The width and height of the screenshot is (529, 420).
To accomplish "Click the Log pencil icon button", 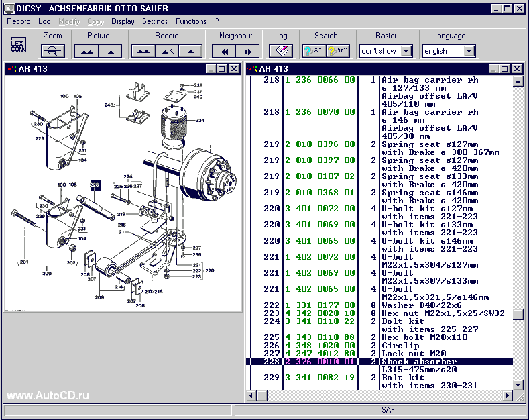I will click(x=281, y=51).
